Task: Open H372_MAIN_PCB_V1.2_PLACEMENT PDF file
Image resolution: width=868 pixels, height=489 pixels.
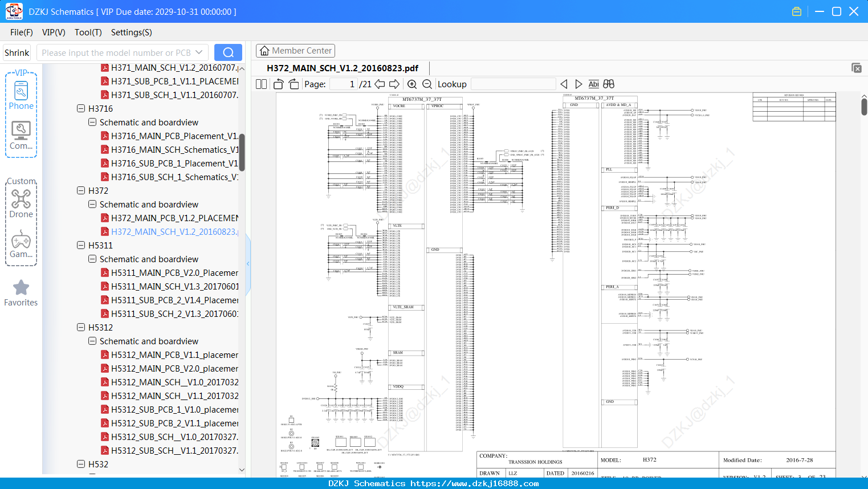Action: (169, 218)
